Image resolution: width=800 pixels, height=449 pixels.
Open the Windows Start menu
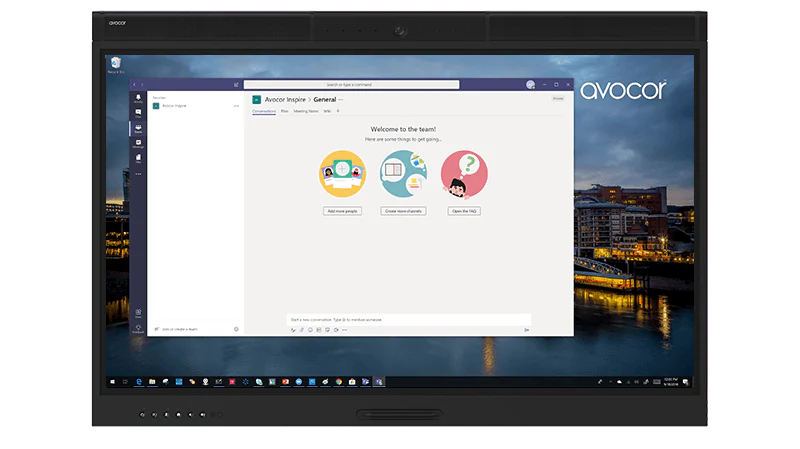pyautogui.click(x=113, y=382)
